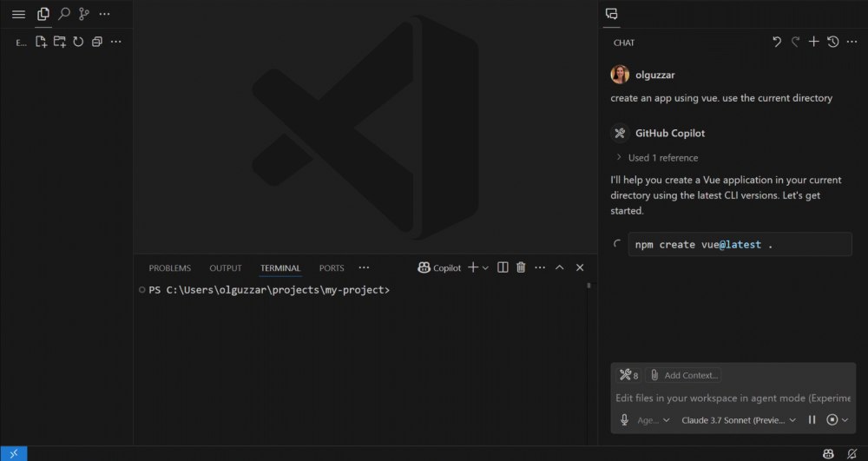Pause the running agent request
Viewport: 868px width, 461px height.
click(x=812, y=420)
